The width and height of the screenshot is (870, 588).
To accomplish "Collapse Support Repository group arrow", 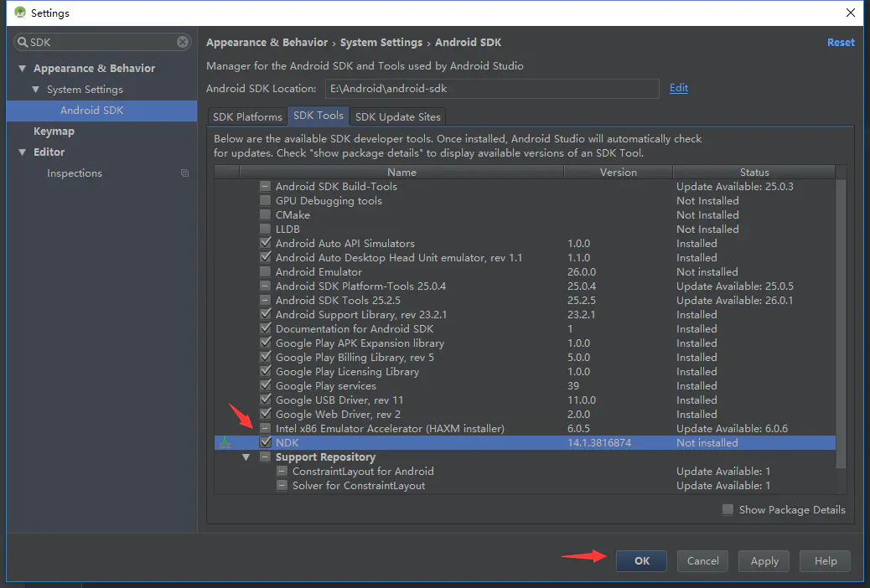I will coord(246,457).
